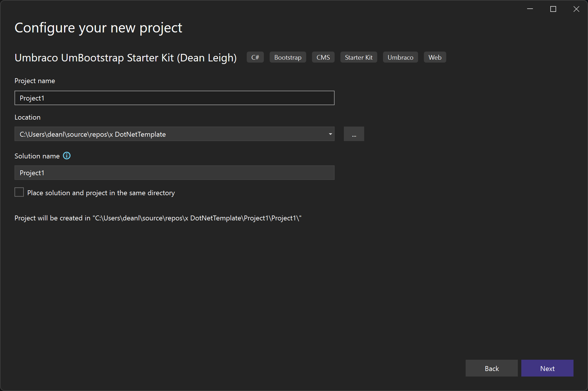The height and width of the screenshot is (391, 588).
Task: Click the Project name label
Action: pyautogui.click(x=35, y=81)
